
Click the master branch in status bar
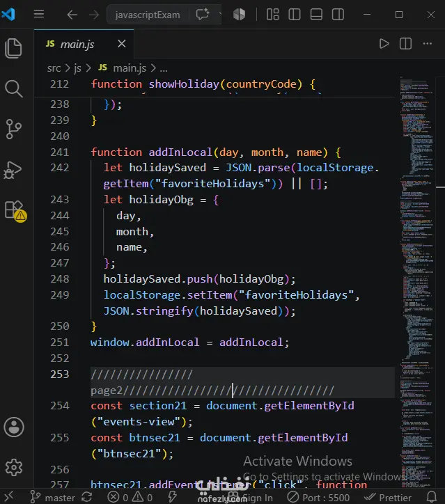53,498
